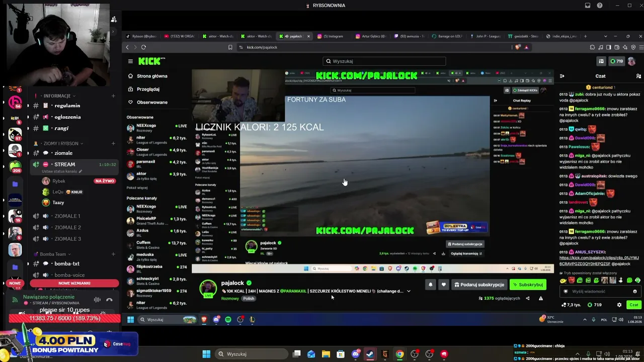Viewport: 644px width, 362px height.
Task: Add a channel in the INFORMACJE category
Action: click(113, 96)
